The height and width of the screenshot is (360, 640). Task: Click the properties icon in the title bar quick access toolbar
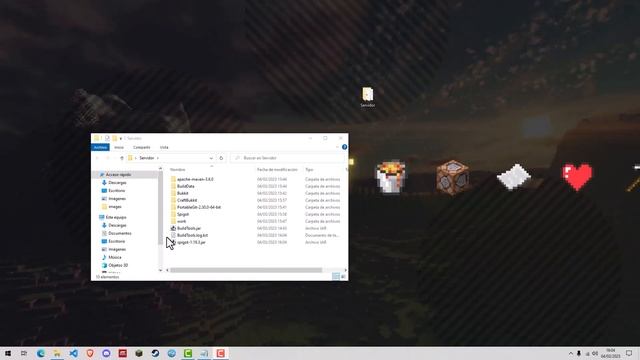(107, 138)
